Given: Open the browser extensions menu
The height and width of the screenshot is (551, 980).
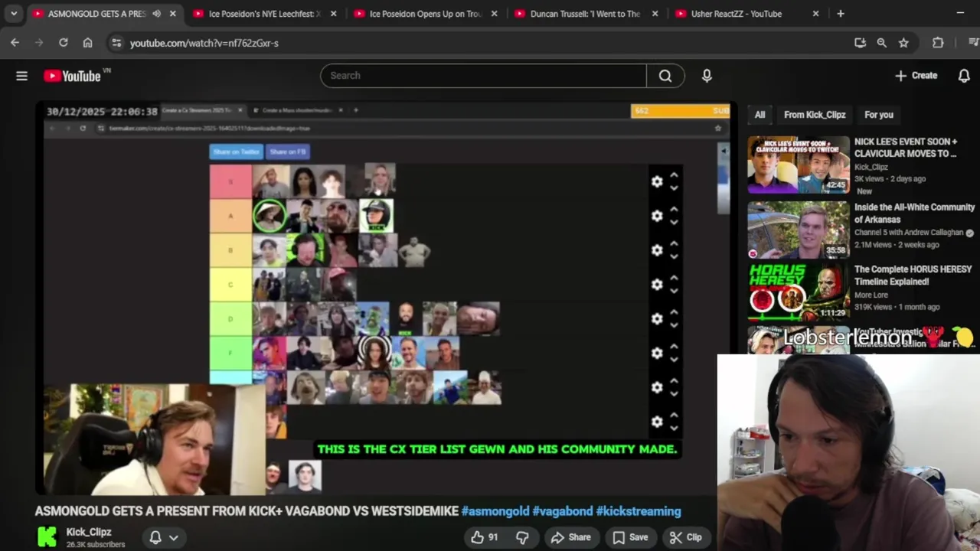Looking at the screenshot, I should (938, 43).
